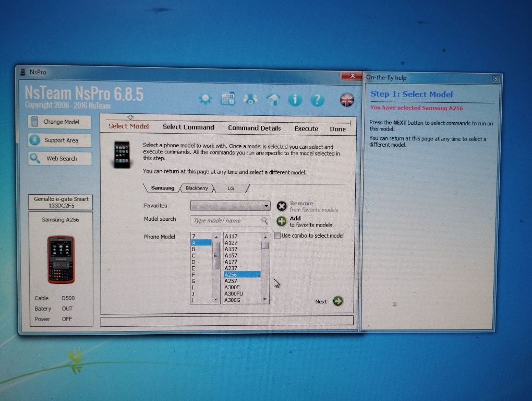Click the users group icon in header
The height and width of the screenshot is (401, 532).
(250, 99)
